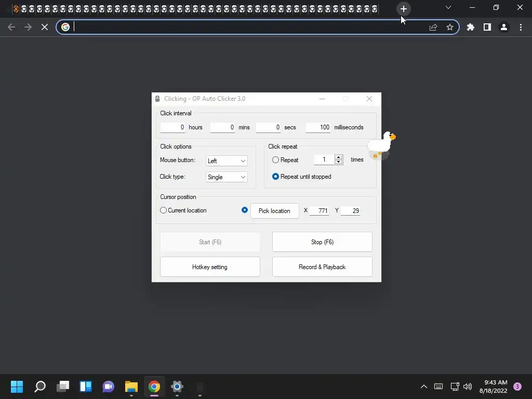Select the Repeat radio button
Screen dimensions: 532x399
click(x=275, y=160)
